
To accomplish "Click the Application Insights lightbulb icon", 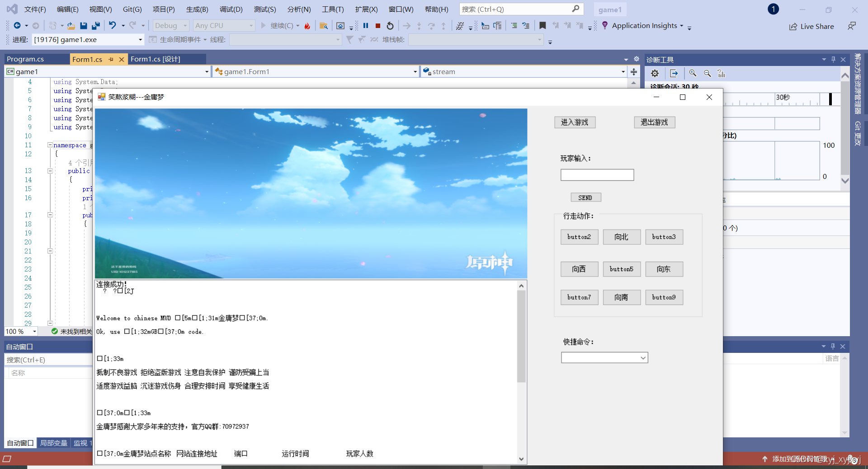I will tap(605, 26).
